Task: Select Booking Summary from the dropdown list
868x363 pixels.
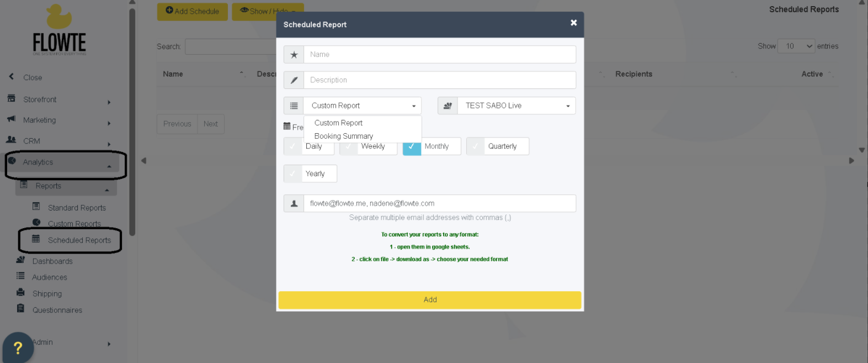Action: (x=343, y=136)
